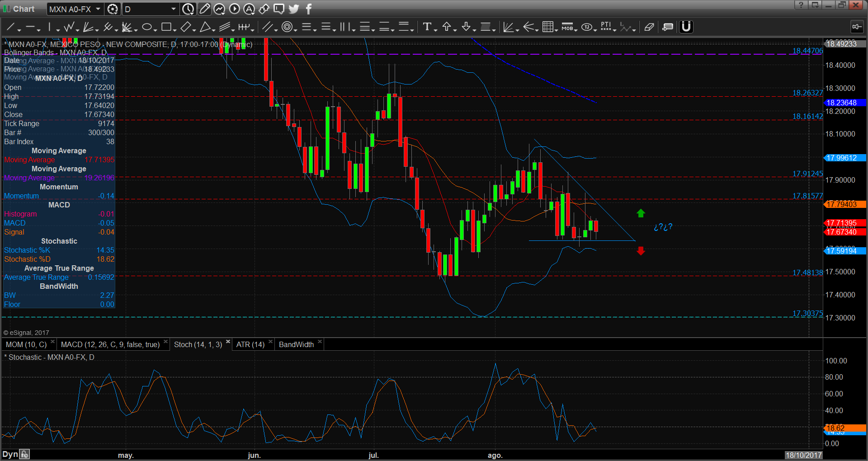The width and height of the screenshot is (868, 461).
Task: Select the TJ ellipse tool
Action: [x=587, y=27]
